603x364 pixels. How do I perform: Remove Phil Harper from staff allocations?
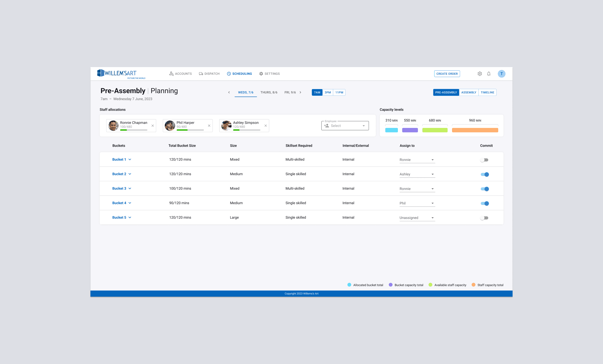tap(209, 126)
